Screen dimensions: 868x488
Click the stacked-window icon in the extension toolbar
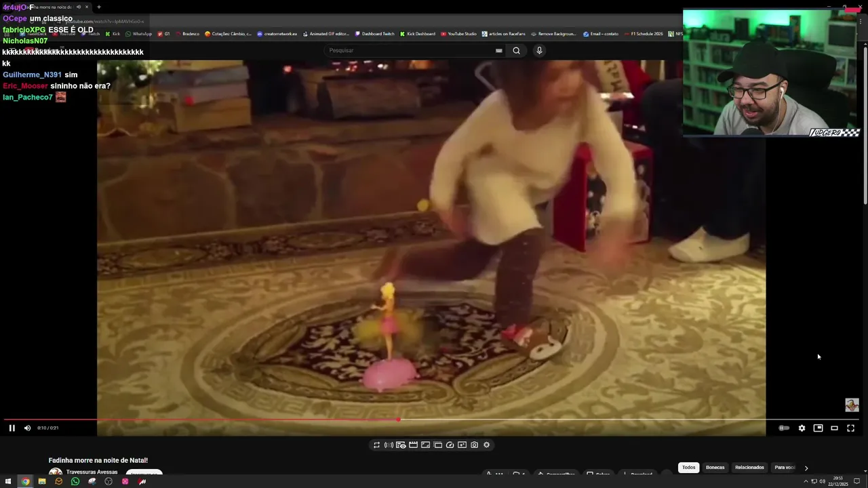pyautogui.click(x=437, y=445)
